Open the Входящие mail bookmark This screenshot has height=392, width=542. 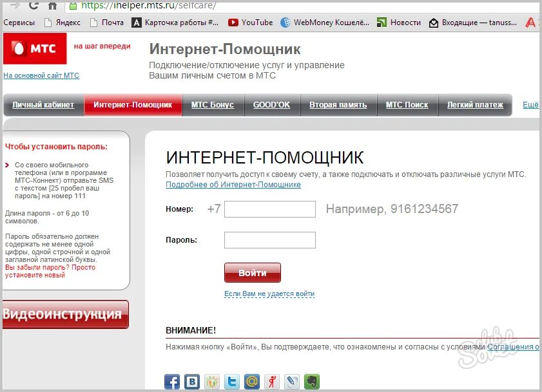point(473,23)
